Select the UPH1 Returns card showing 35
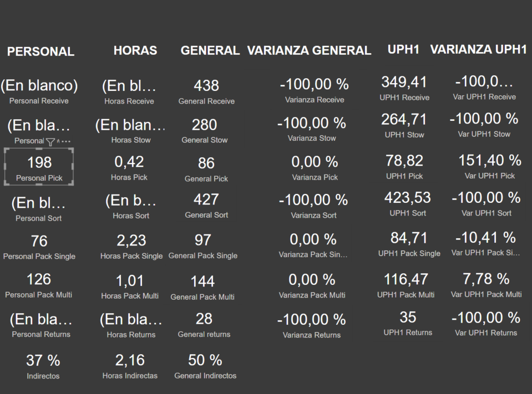The height and width of the screenshot is (394, 532). [408, 324]
